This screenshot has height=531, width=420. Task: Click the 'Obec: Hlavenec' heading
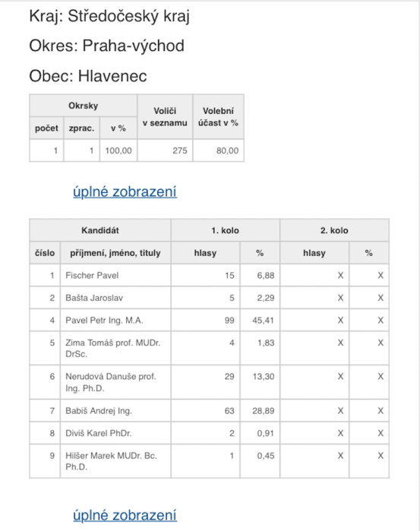tap(88, 76)
